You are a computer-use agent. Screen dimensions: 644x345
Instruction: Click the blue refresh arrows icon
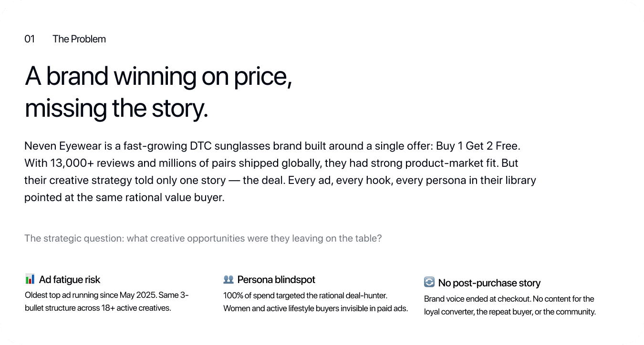(429, 283)
